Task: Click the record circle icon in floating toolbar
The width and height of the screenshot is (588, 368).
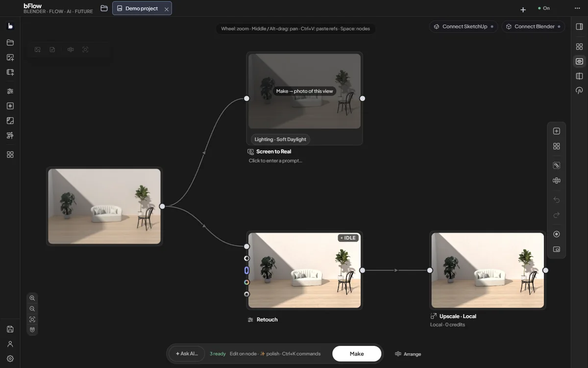Action: (557, 234)
